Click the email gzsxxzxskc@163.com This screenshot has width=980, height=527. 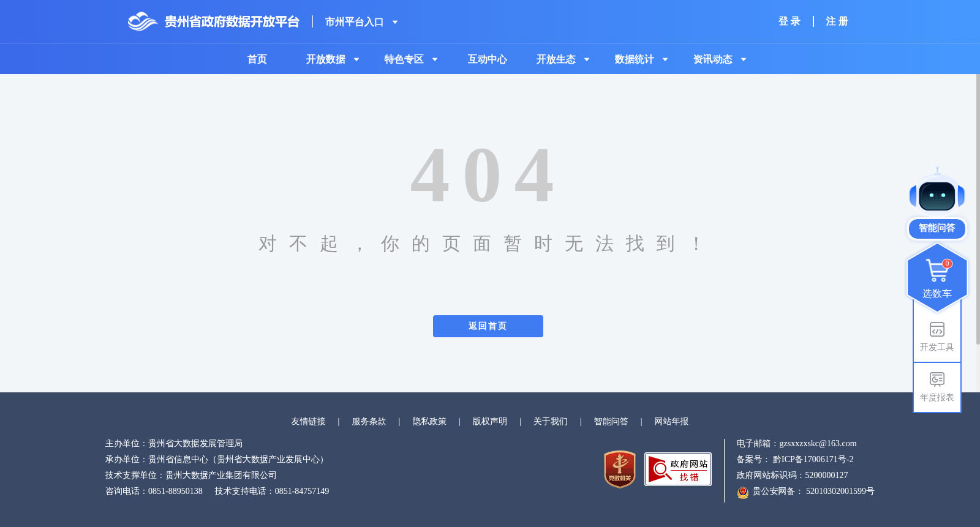click(818, 444)
